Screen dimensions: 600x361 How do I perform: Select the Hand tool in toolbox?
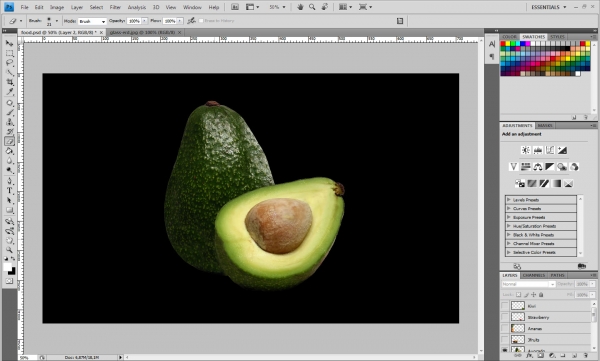tap(9, 240)
